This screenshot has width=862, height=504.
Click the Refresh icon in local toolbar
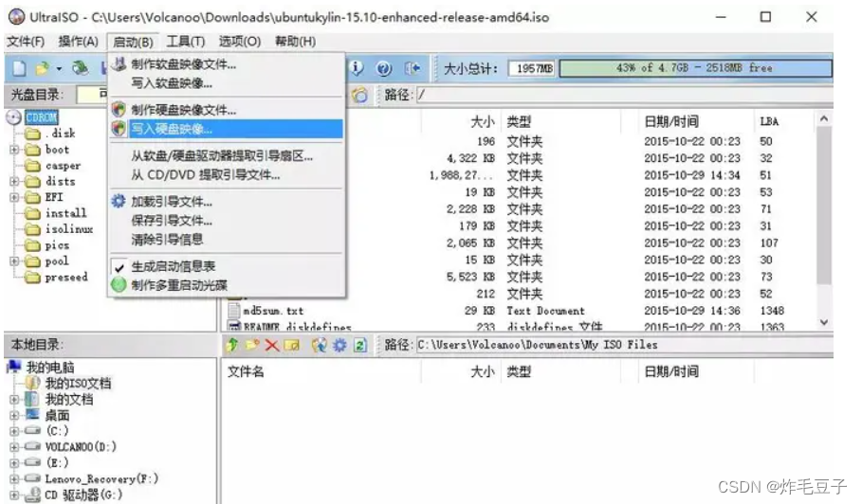pyautogui.click(x=360, y=345)
